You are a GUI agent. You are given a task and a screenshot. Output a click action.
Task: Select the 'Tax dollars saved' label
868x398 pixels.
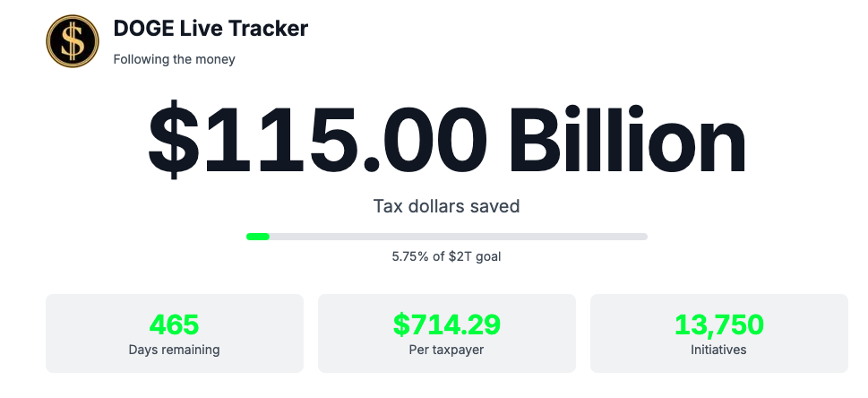pos(446,206)
